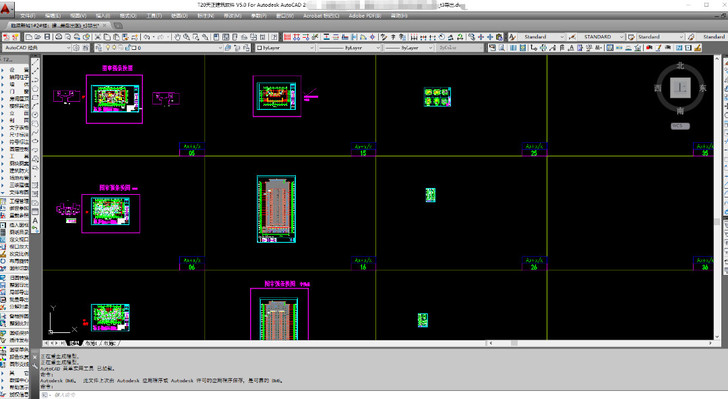
Task: Toggle the layer 0 freeze sun icon
Action: pyautogui.click(x=115, y=47)
